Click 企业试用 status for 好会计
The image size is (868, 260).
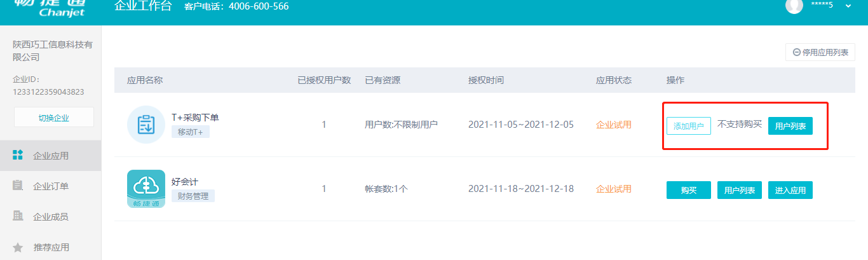point(614,189)
